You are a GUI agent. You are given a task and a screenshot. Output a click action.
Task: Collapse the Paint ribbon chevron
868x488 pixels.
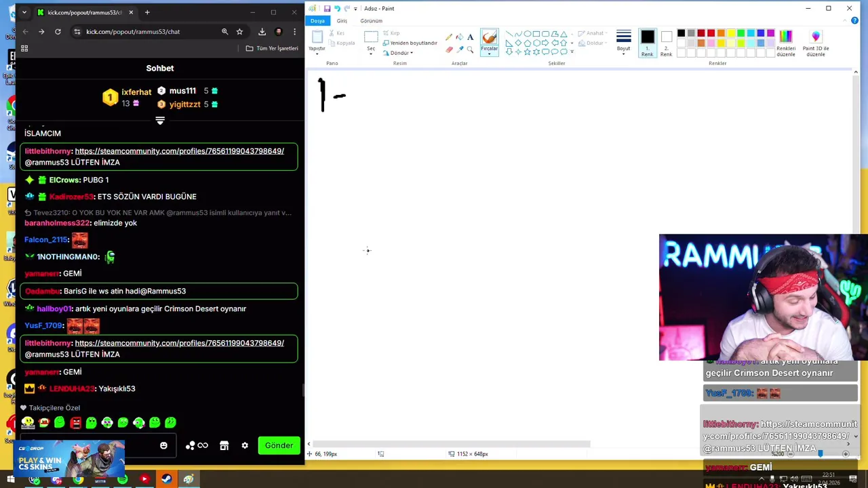pyautogui.click(x=844, y=20)
